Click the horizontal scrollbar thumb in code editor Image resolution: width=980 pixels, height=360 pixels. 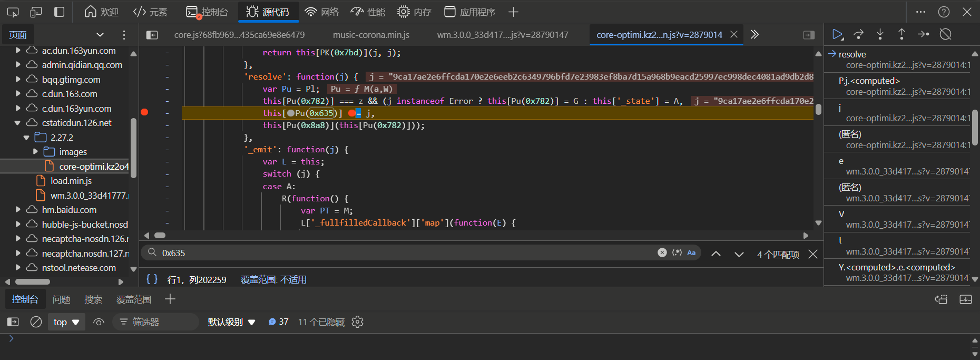[x=160, y=236]
